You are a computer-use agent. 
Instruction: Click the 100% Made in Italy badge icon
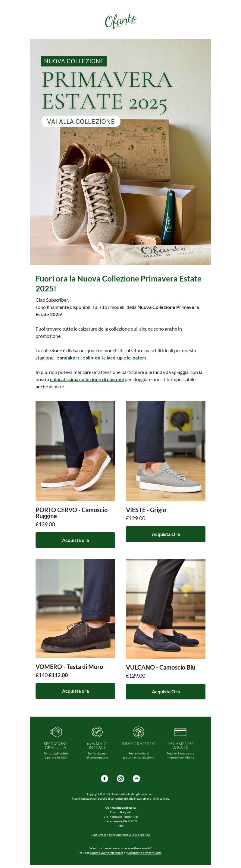click(97, 732)
